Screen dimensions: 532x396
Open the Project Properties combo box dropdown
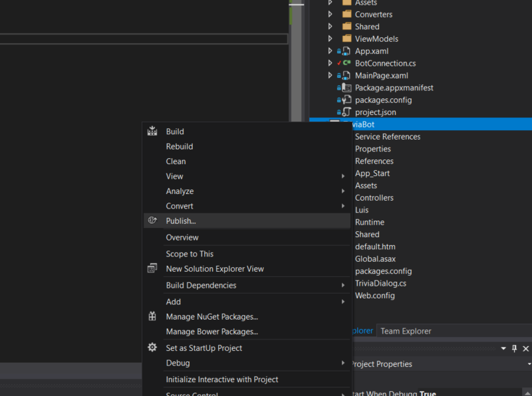(529, 364)
